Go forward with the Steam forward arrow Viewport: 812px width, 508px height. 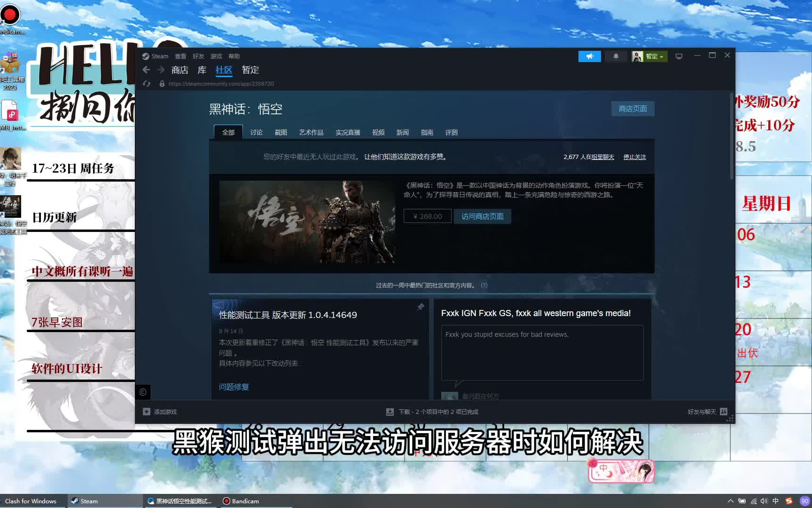(161, 70)
